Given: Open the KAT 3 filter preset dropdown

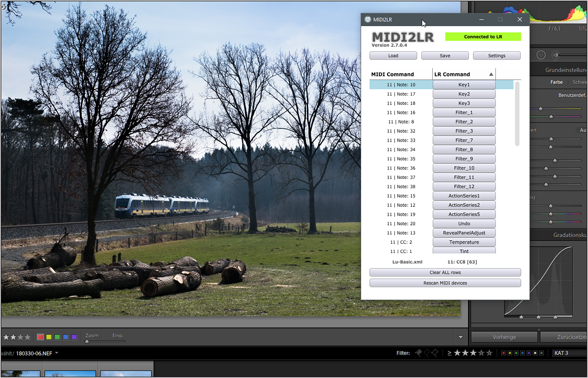Looking at the screenshot, I should pos(568,353).
